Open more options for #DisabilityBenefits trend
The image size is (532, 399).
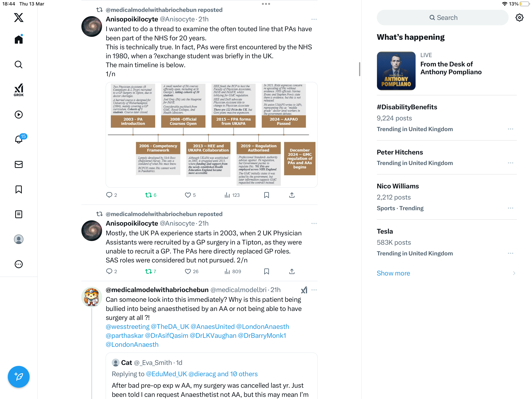510,129
